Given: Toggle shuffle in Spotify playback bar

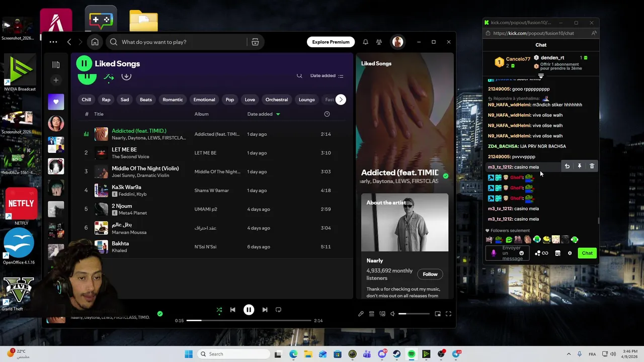Looking at the screenshot, I should click(219, 310).
